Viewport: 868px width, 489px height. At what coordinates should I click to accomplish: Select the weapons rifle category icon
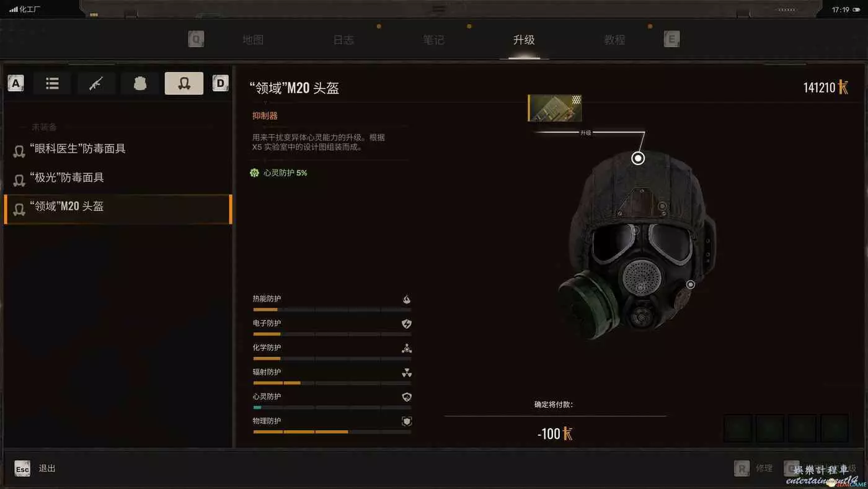pyautogui.click(x=96, y=83)
